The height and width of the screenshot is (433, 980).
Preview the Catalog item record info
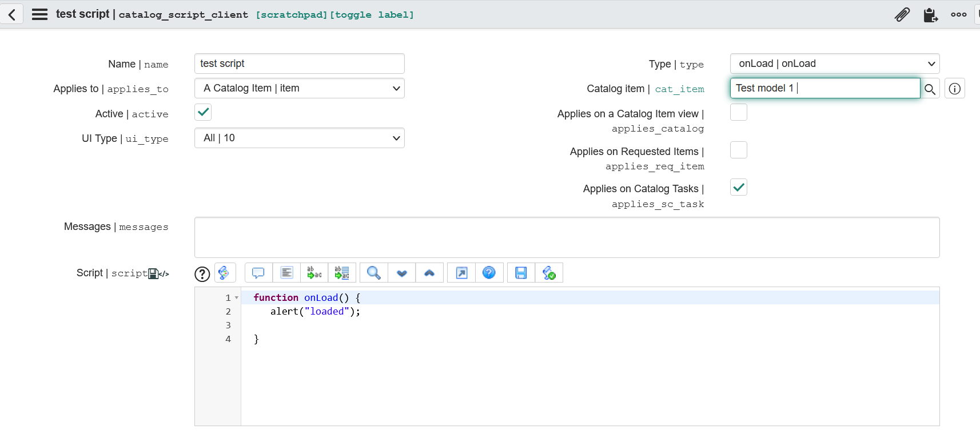pos(955,89)
